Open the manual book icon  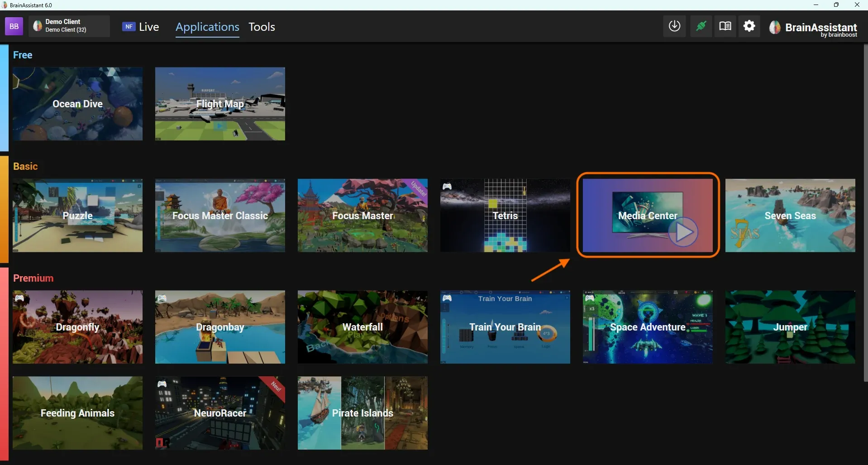click(x=725, y=26)
